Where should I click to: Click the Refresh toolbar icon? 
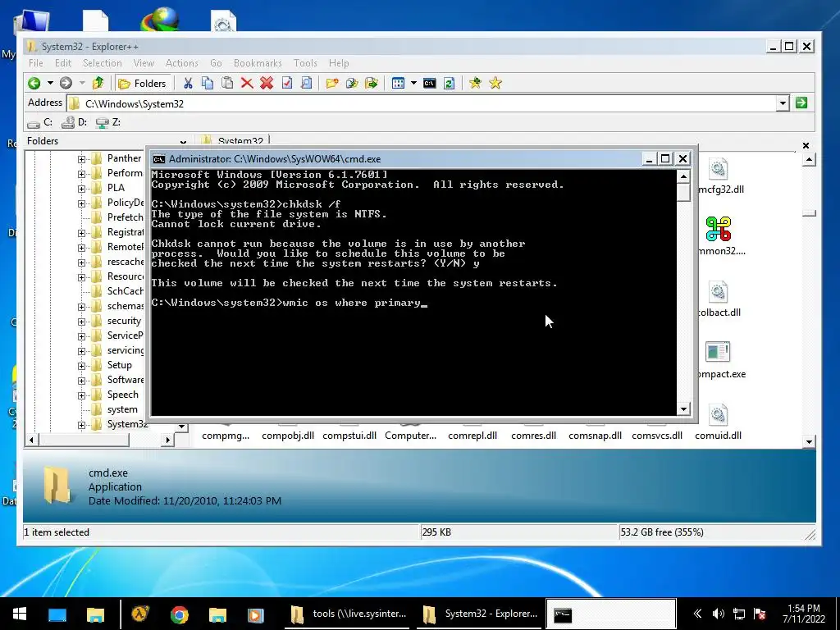tap(450, 83)
